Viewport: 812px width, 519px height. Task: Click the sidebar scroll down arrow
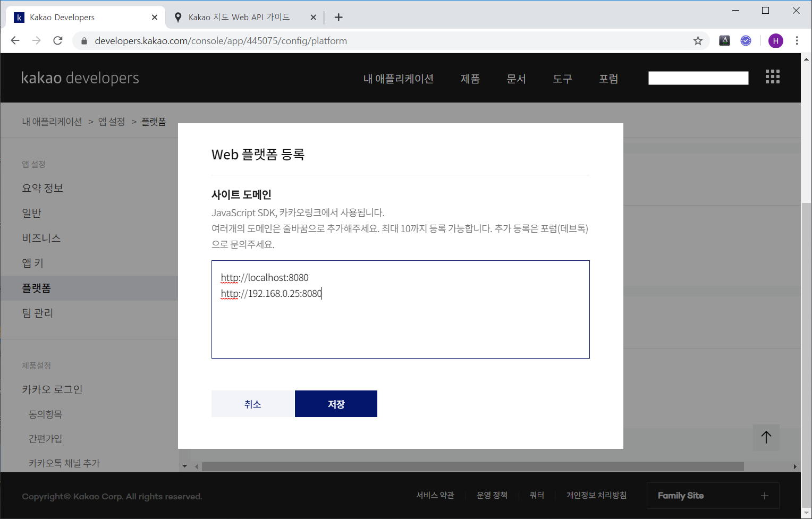pos(184,466)
